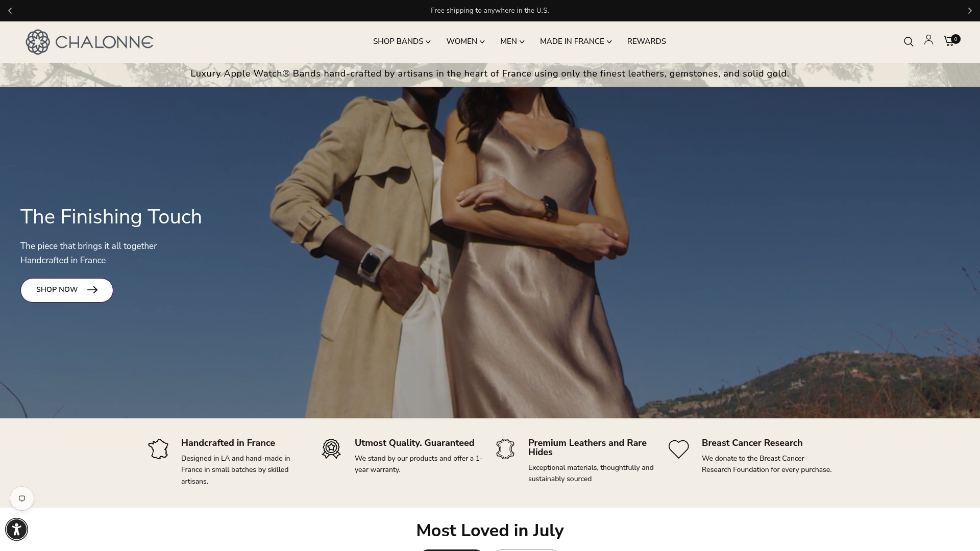
Task: Click the leather hide icon
Action: (505, 449)
